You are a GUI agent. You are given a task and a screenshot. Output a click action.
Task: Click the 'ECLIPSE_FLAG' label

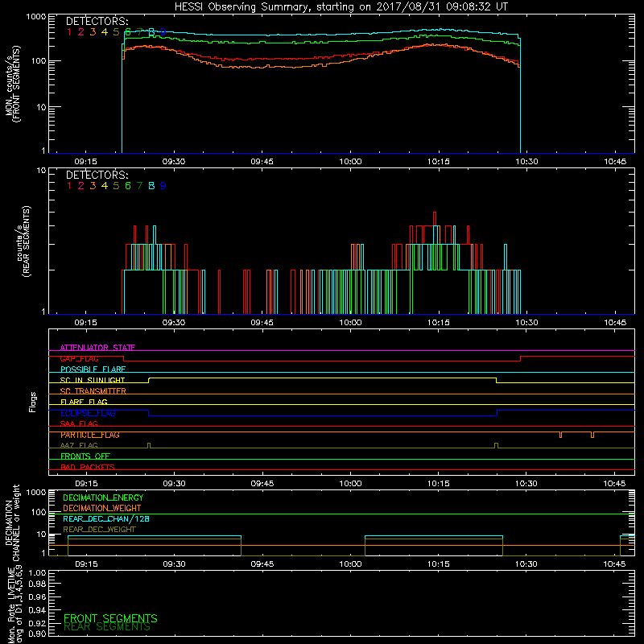88,413
